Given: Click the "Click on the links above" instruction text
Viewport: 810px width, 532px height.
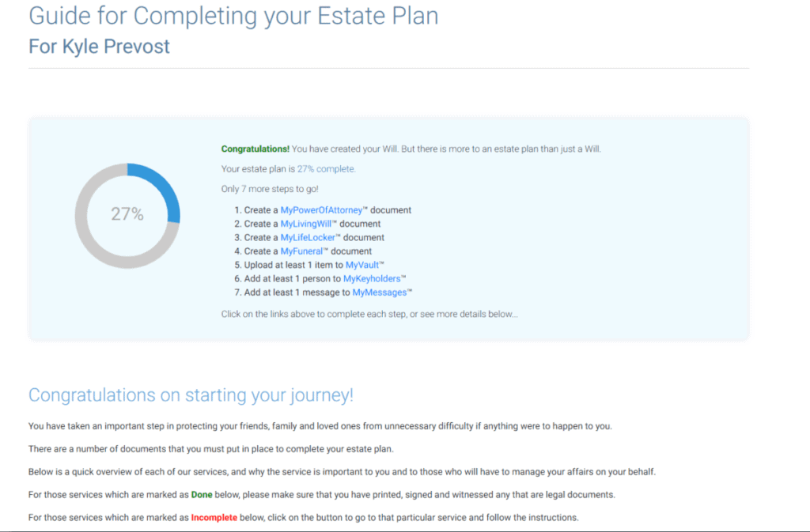Looking at the screenshot, I should click(369, 314).
